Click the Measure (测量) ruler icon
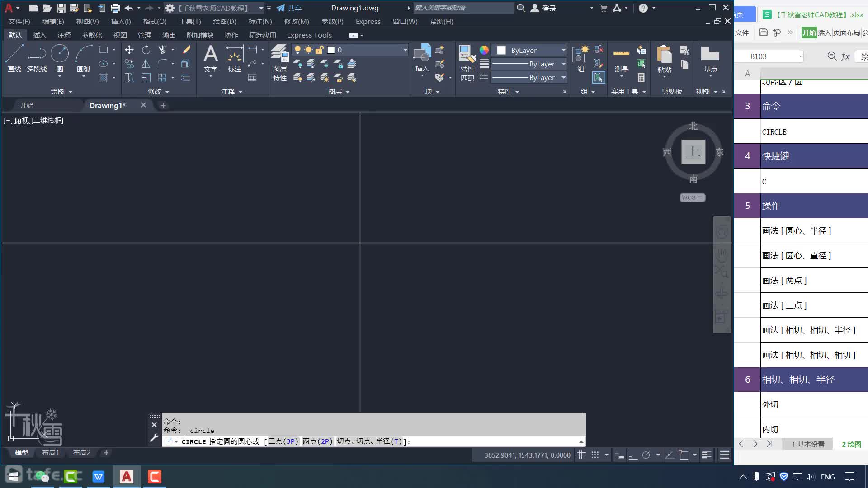Screen dimensions: 868x488 621,59
